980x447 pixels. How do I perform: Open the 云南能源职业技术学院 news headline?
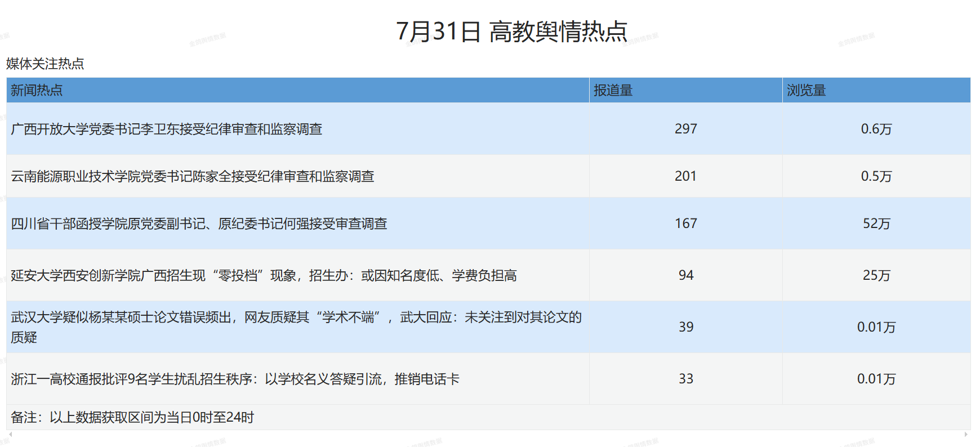click(193, 176)
